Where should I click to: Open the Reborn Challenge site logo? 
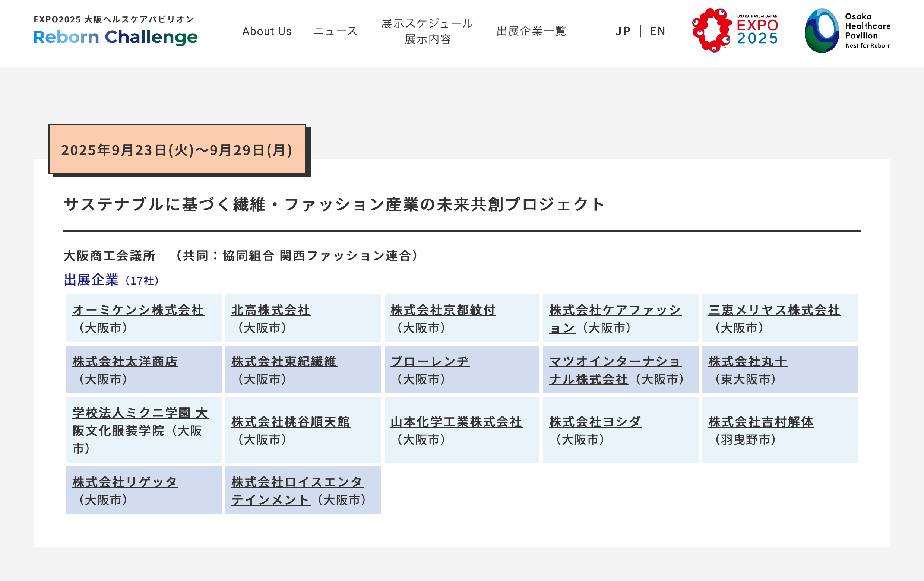pyautogui.click(x=115, y=31)
